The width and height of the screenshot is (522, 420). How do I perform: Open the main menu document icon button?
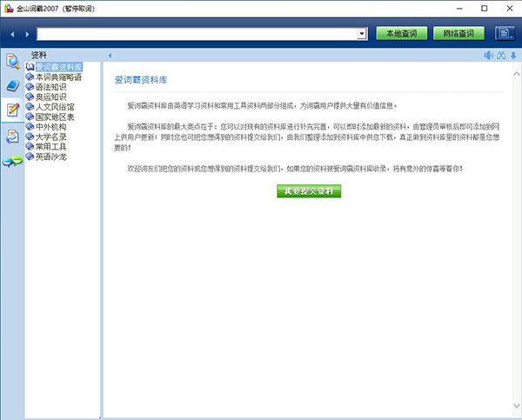coord(505,33)
